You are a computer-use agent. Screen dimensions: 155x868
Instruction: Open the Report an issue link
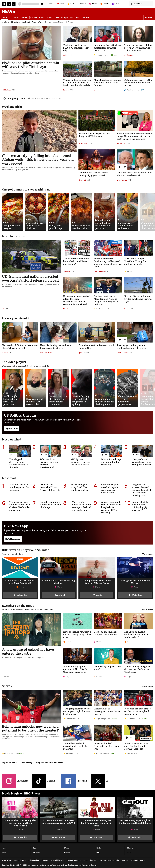9,763
